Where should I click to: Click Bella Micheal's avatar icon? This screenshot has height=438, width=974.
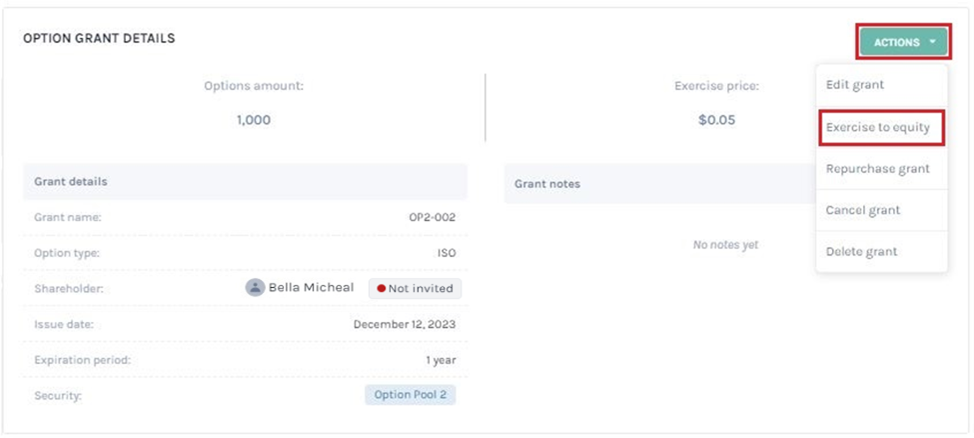tap(255, 288)
